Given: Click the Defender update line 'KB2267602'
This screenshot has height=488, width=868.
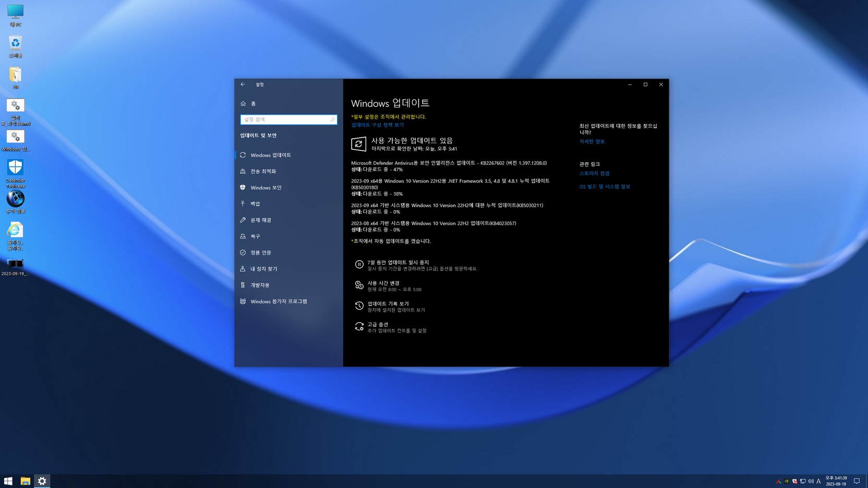Looking at the screenshot, I should click(x=449, y=163).
